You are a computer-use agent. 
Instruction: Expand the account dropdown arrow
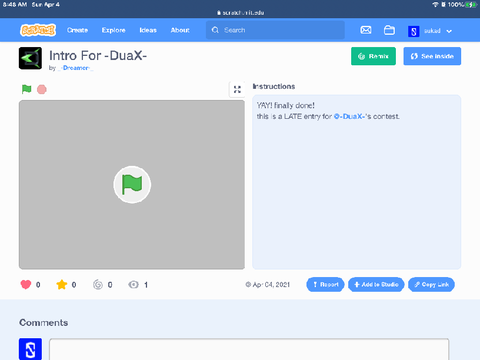tap(449, 31)
